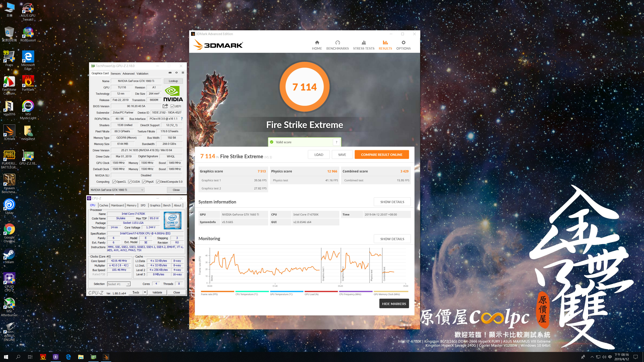Open FurMark desktop icon
This screenshot has height=362, width=644.
pos(28,83)
